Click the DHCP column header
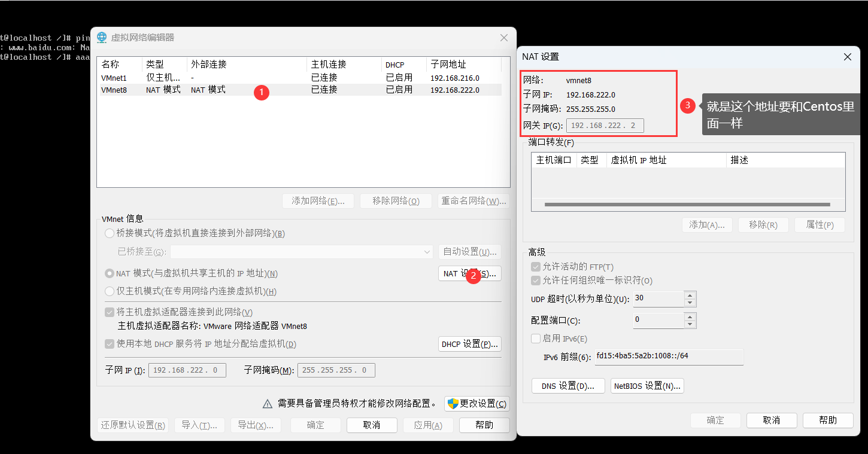Viewport: 868px width, 454px height. 404,64
